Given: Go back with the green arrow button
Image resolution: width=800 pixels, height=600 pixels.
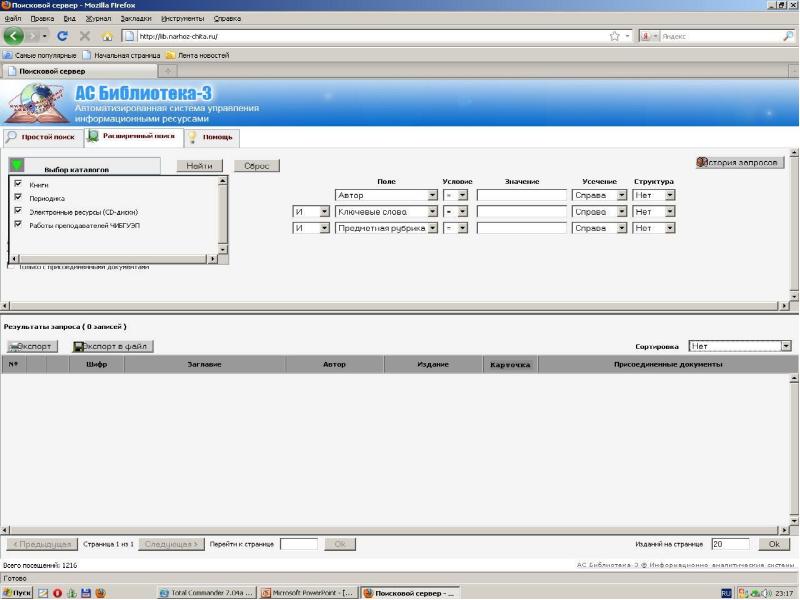Looking at the screenshot, I should (x=13, y=36).
